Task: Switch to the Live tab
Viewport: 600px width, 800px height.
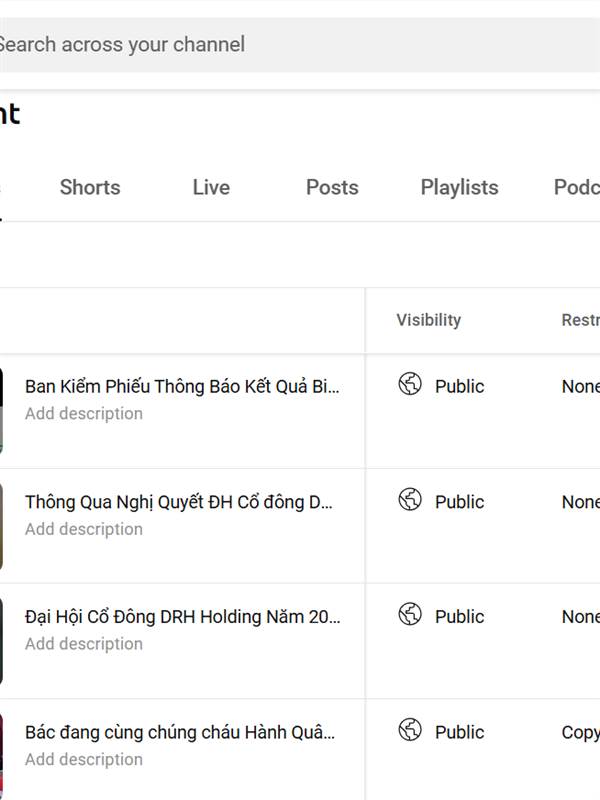Action: click(211, 187)
